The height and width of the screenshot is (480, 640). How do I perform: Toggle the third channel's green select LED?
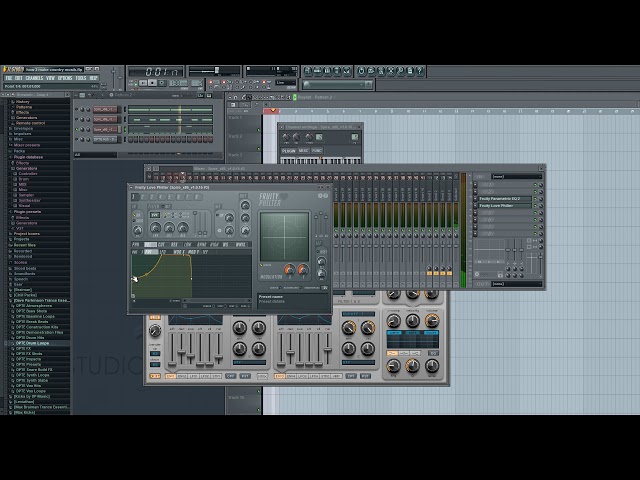pos(125,129)
